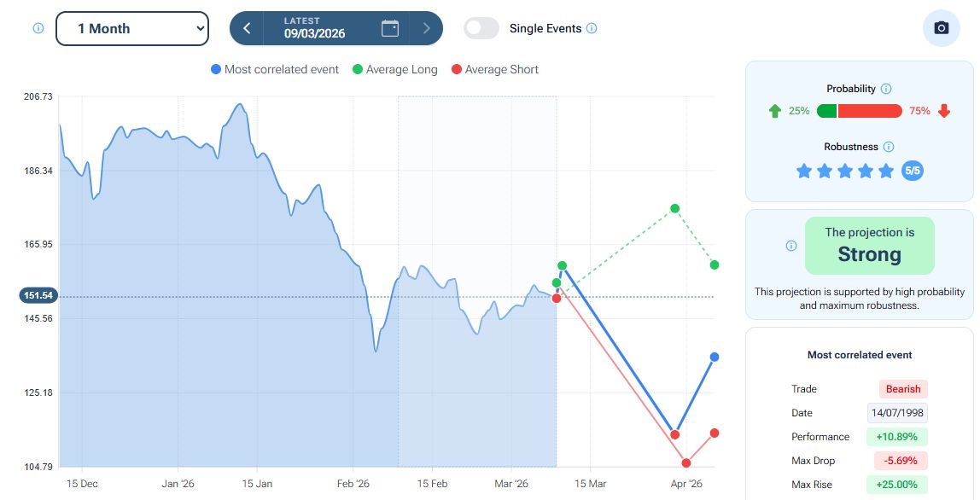
Task: Toggle Average Long legend series
Action: point(394,69)
